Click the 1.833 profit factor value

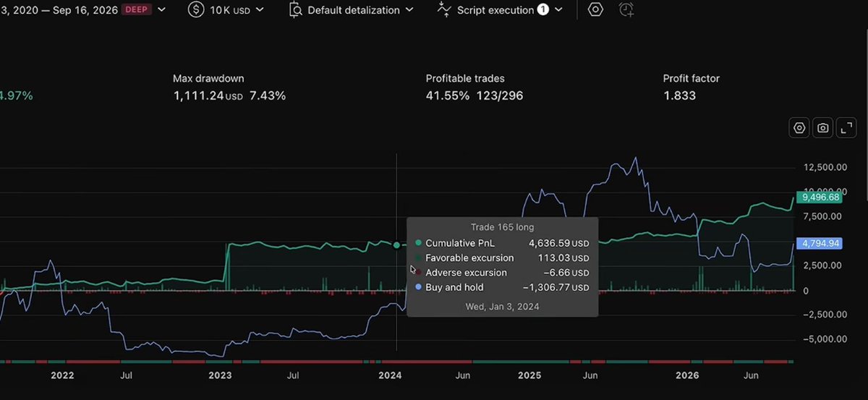pyautogui.click(x=679, y=95)
